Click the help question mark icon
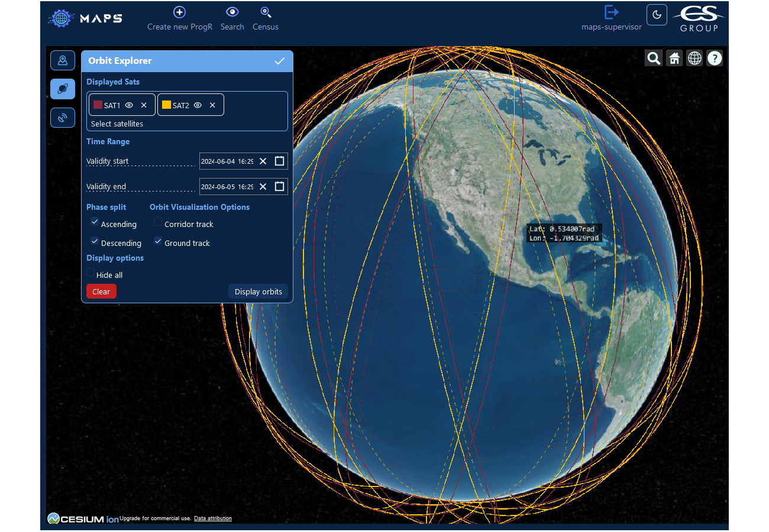Viewport: 769px width, 532px height. coord(715,58)
